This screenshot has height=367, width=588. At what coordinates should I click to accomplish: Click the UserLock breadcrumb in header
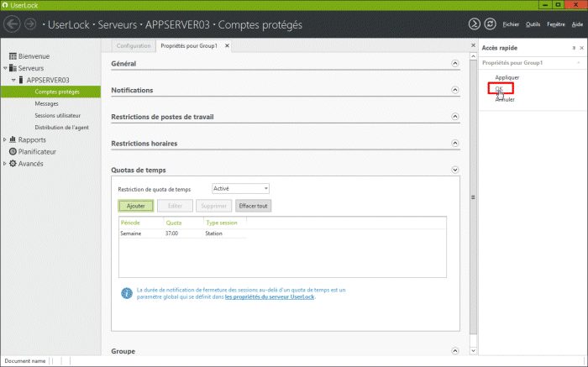pos(69,24)
